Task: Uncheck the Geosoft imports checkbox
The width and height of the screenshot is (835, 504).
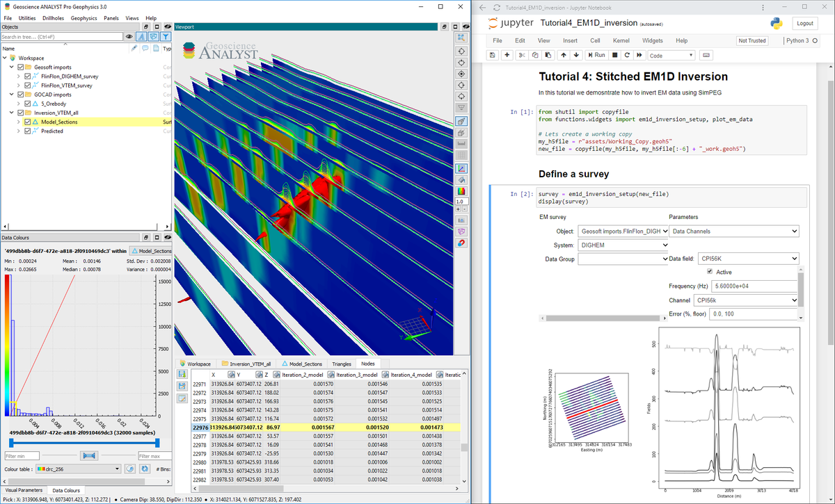Action: (x=19, y=67)
